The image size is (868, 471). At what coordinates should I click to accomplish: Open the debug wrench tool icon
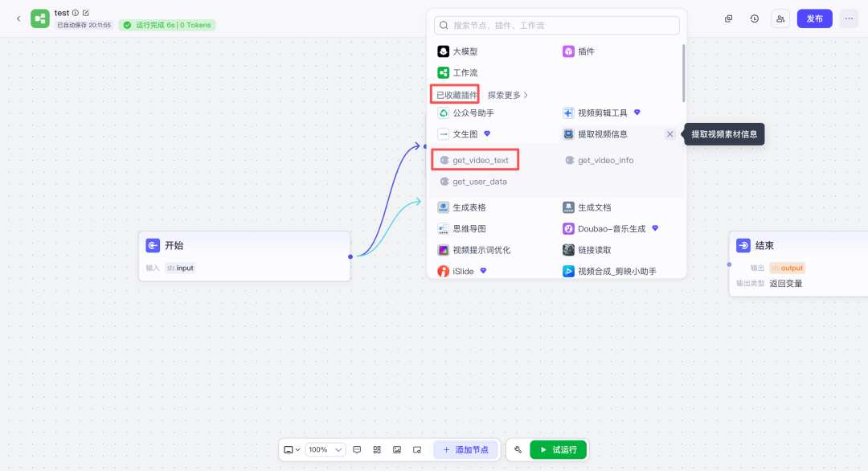(518, 450)
